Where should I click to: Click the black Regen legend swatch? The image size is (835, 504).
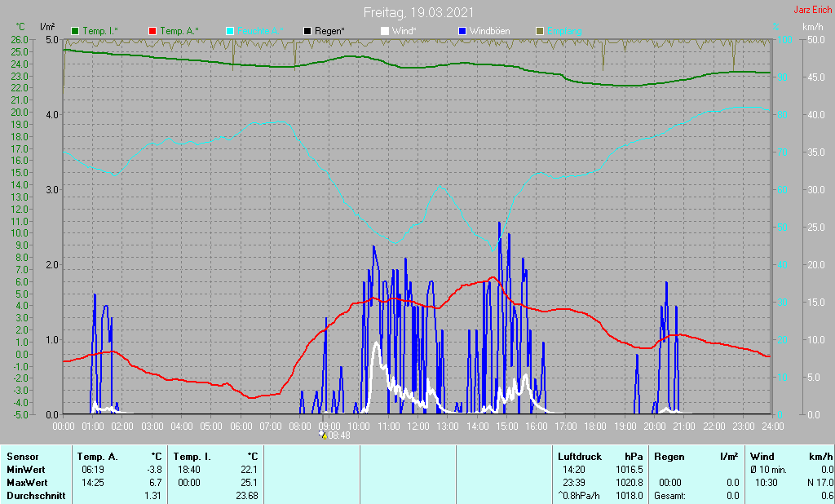307,32
